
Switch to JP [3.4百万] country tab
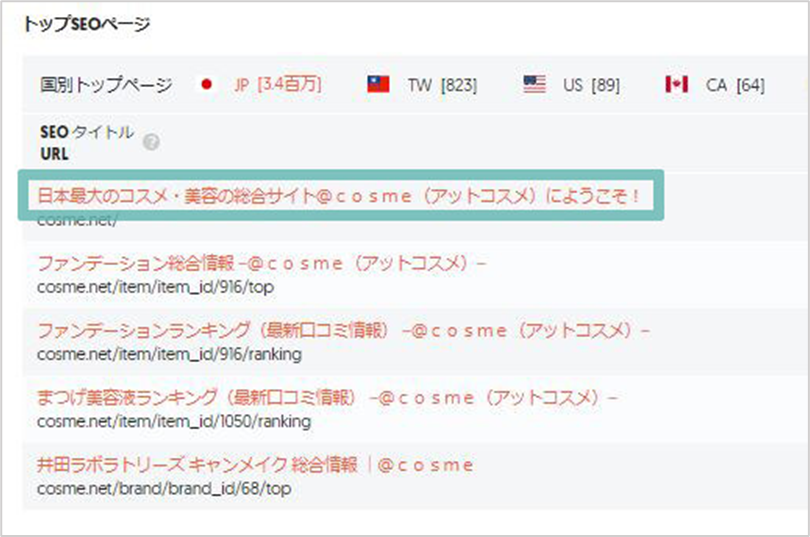[x=278, y=85]
